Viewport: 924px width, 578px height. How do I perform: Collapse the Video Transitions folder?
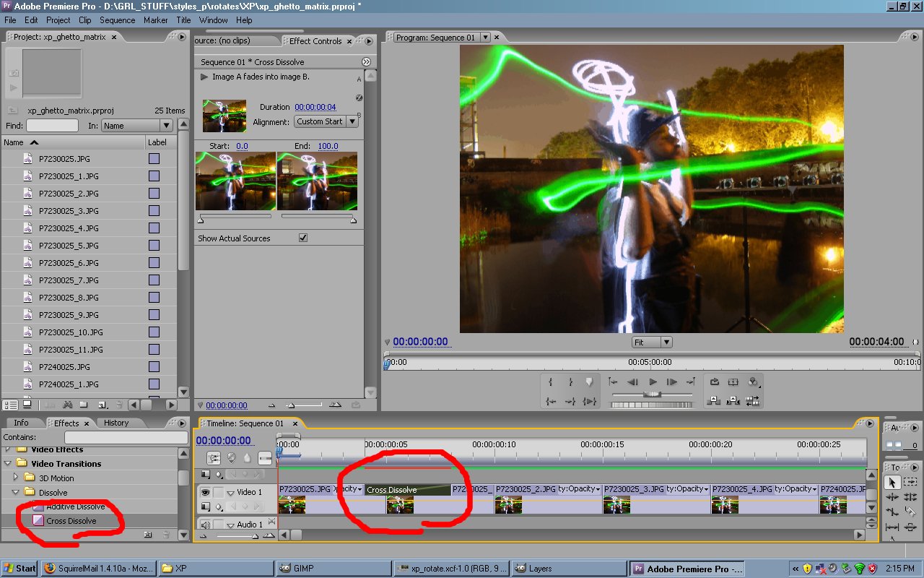pyautogui.click(x=8, y=464)
